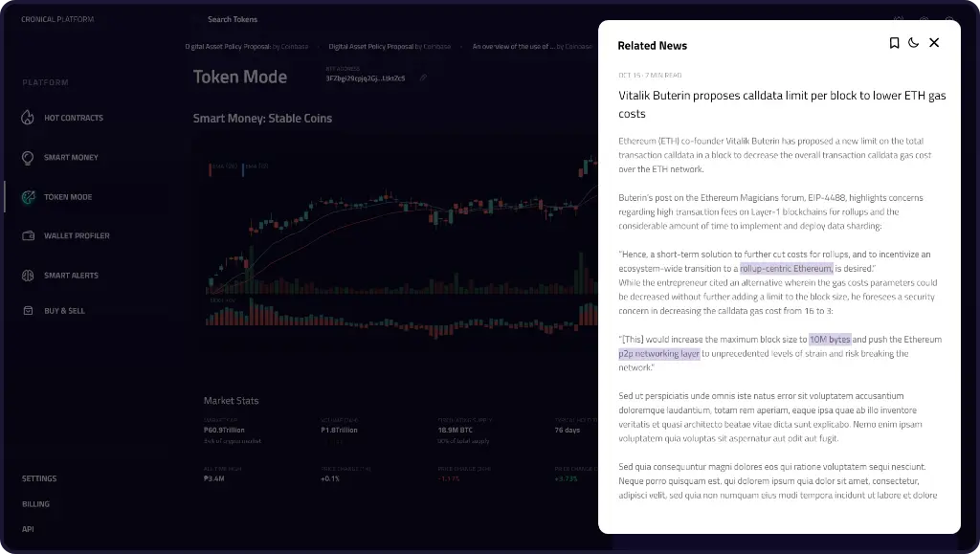Click the Smart Money lightbulb icon
This screenshot has height=554, width=980.
(27, 157)
